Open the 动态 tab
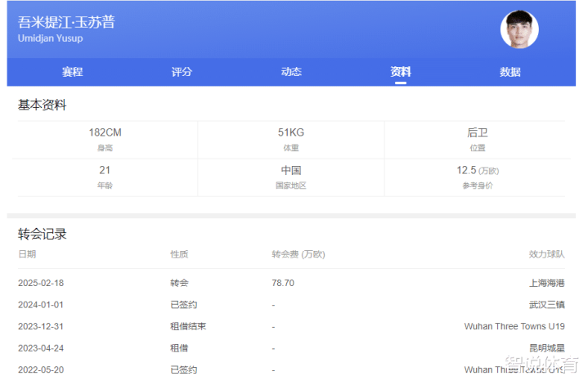 [291, 72]
